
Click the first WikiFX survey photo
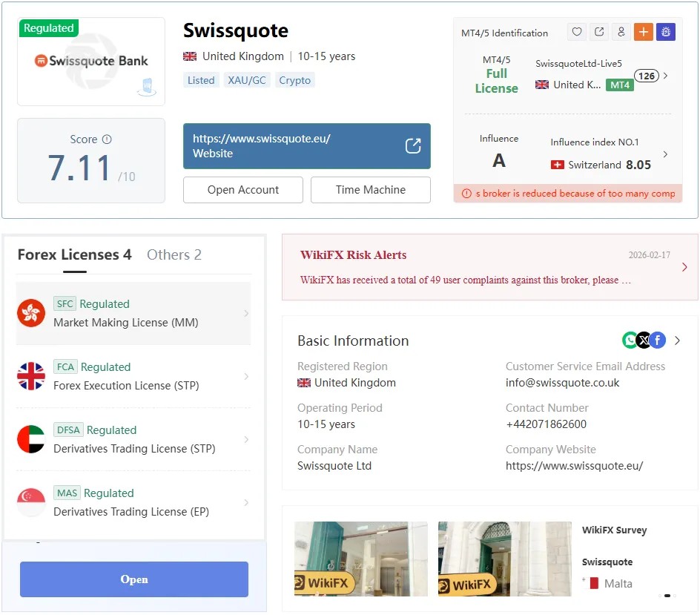360,559
